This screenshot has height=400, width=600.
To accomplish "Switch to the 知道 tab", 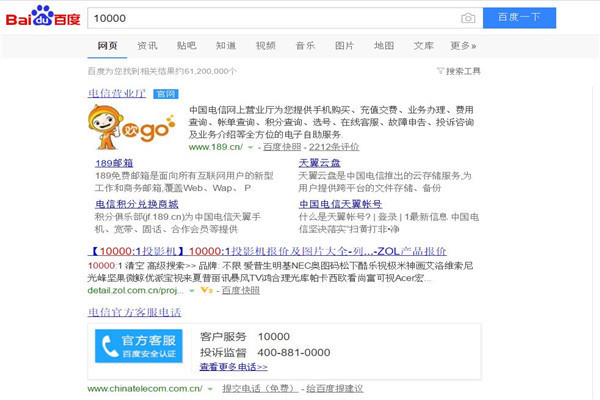I will pos(226,46).
